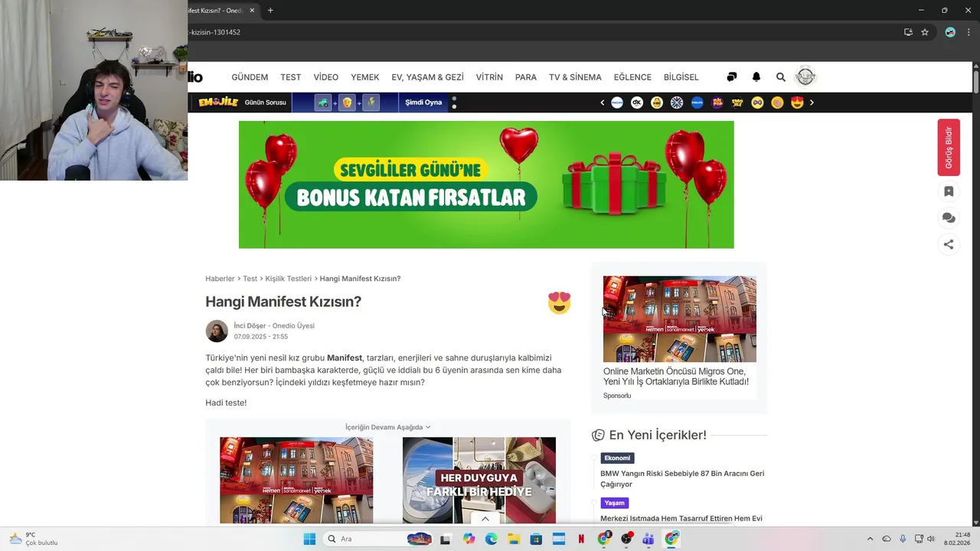Open İnci Döşer author name link
This screenshot has height=551, width=980.
250,325
